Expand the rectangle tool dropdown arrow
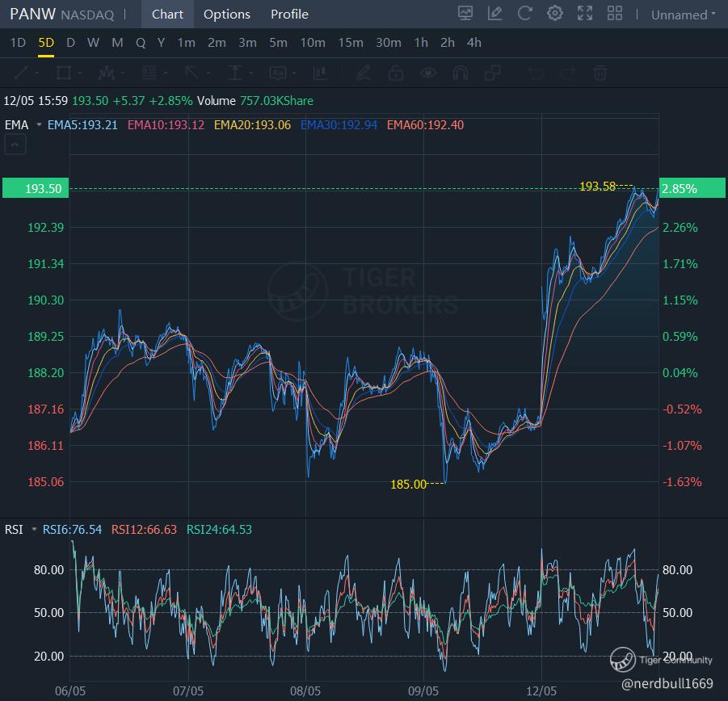Image resolution: width=728 pixels, height=701 pixels. click(x=80, y=73)
